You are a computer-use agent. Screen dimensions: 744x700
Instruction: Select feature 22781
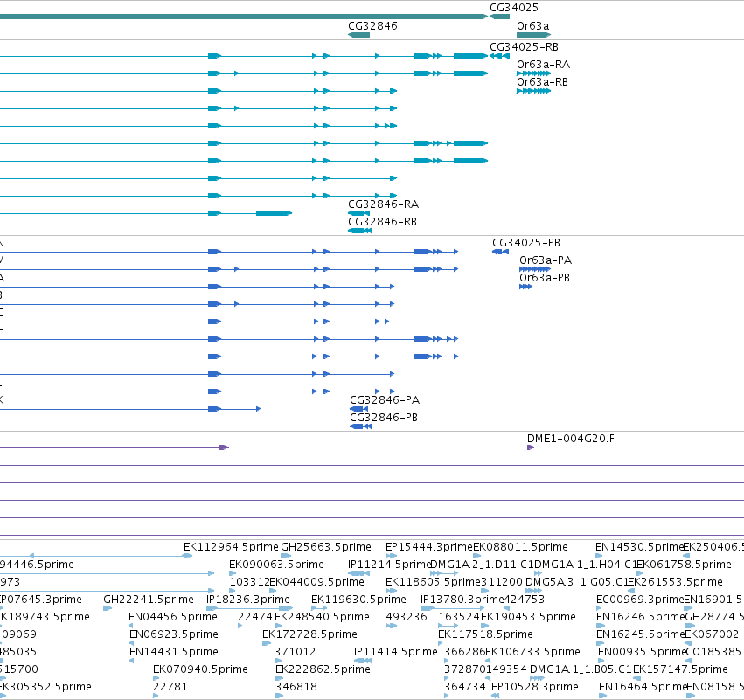(170, 688)
